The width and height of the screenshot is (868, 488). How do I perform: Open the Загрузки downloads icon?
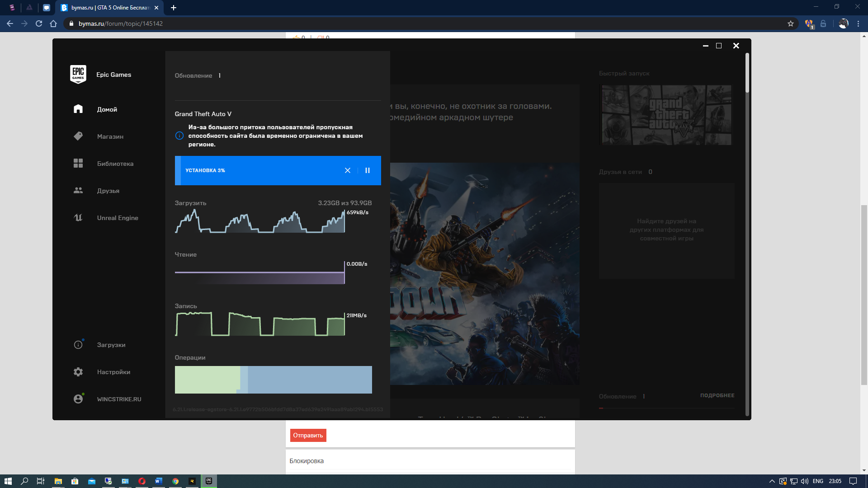pos(78,345)
